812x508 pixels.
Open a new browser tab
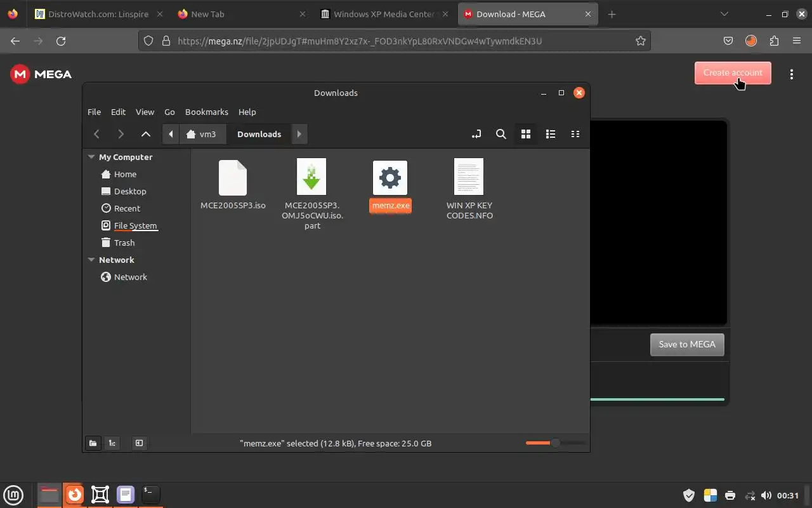[x=612, y=14]
